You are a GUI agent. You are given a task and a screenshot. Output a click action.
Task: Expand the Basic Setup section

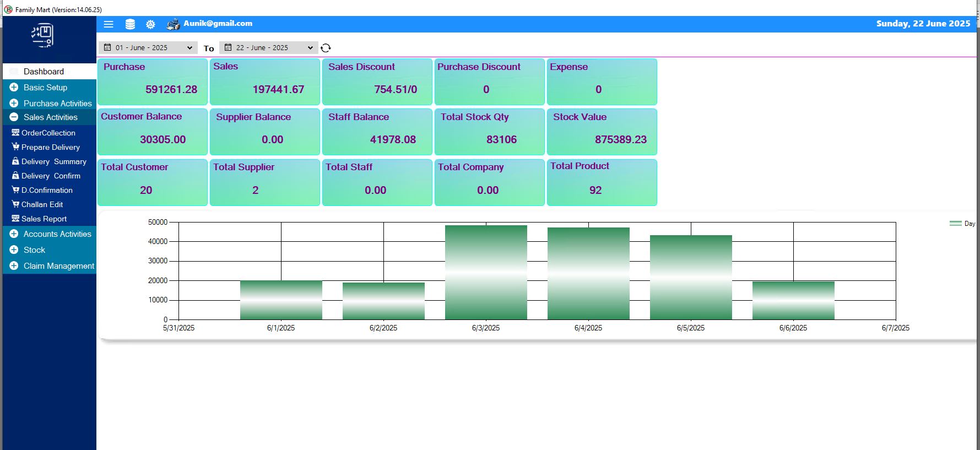coord(14,88)
